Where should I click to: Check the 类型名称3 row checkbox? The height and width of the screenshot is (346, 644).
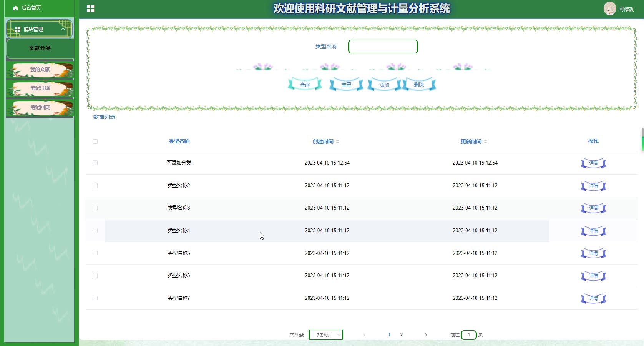[x=95, y=208]
